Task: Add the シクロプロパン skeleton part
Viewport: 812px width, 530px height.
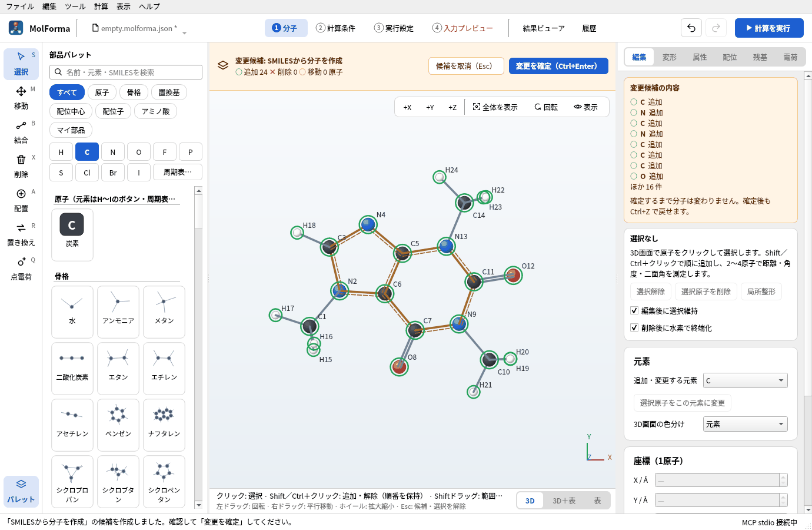Action: (72, 481)
